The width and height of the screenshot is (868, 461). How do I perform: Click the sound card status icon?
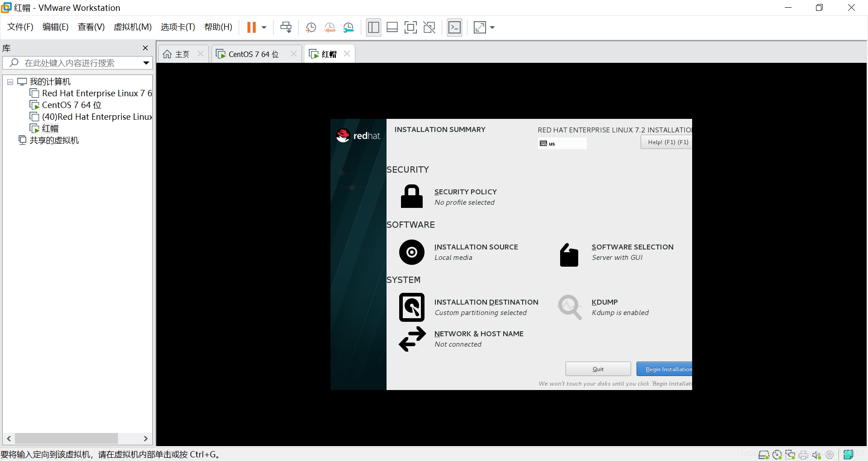pyautogui.click(x=816, y=455)
